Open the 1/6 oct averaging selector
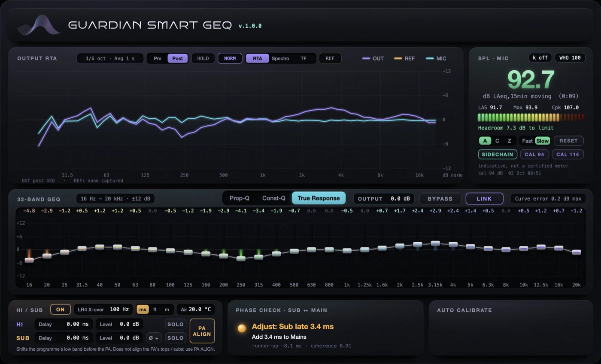The width and height of the screenshot is (601, 364). pos(110,58)
